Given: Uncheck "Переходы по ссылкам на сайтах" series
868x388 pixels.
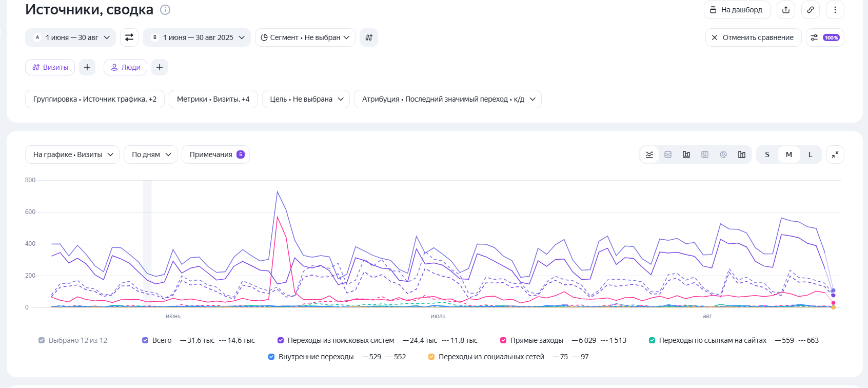Looking at the screenshot, I should coord(652,340).
